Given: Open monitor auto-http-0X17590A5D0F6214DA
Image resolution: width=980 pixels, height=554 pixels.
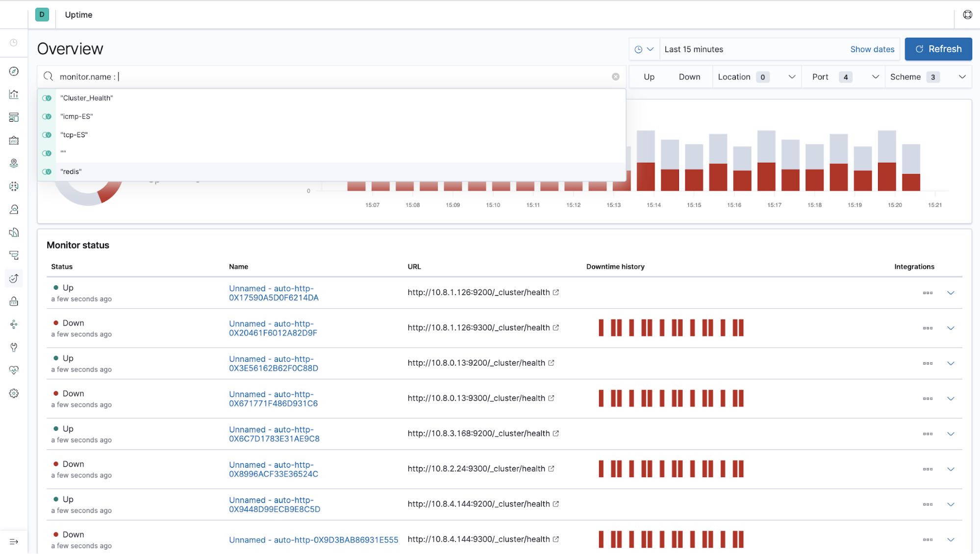Looking at the screenshot, I should tap(274, 293).
